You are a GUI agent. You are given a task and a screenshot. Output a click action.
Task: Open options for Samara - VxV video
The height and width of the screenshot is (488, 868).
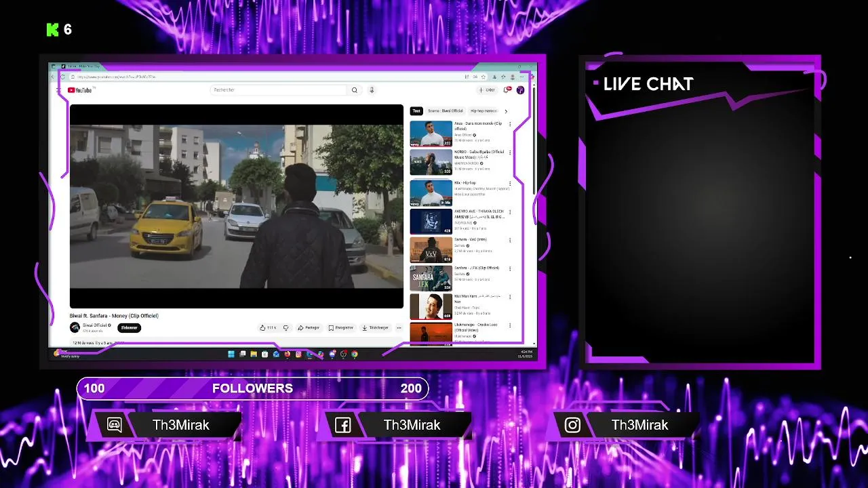coord(510,240)
